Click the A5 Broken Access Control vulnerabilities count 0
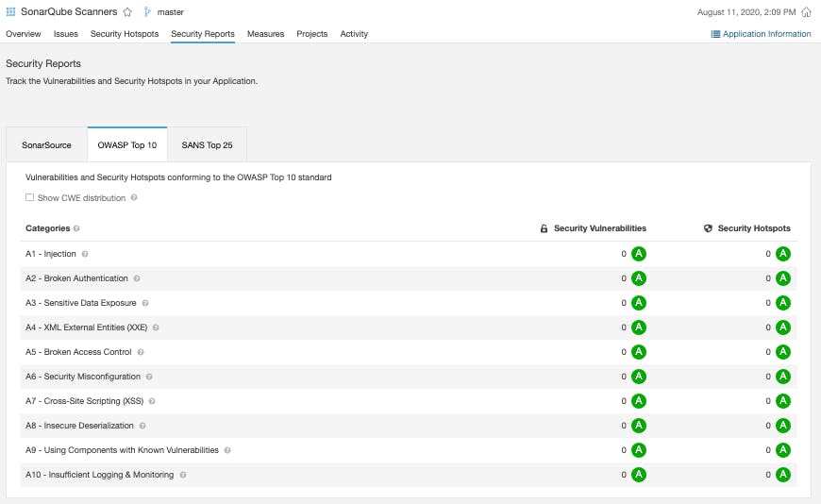This screenshot has height=504, width=821. coord(624,352)
